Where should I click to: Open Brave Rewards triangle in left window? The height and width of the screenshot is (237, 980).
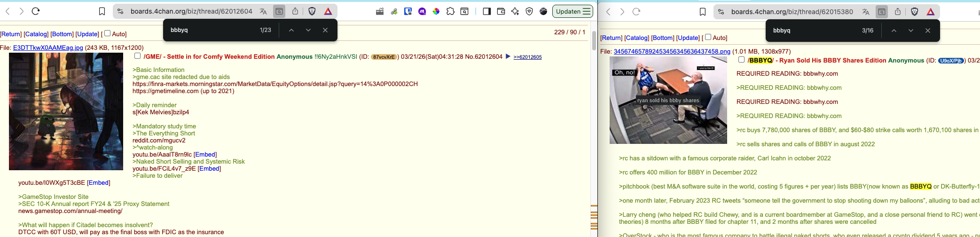point(328,11)
